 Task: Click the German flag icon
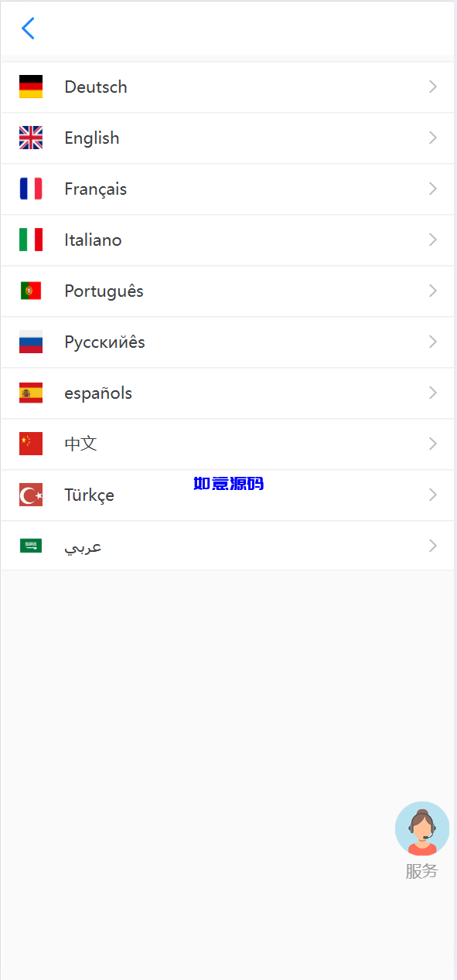click(31, 87)
